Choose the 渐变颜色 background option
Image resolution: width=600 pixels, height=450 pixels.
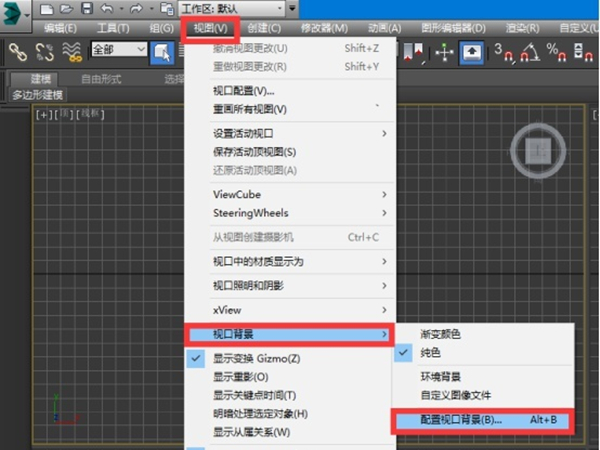[441, 333]
